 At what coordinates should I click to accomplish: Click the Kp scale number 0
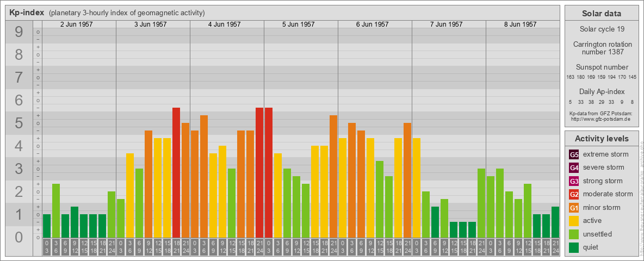pos(19,237)
